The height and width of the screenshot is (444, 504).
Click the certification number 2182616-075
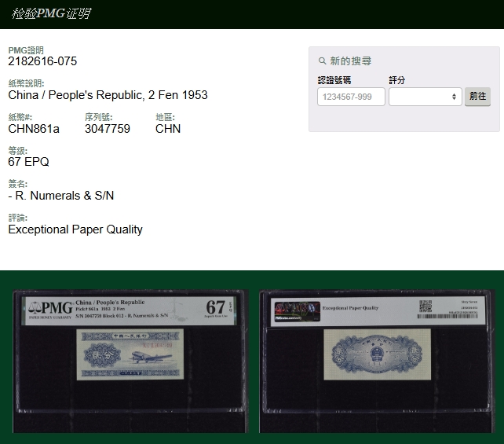(x=42, y=61)
